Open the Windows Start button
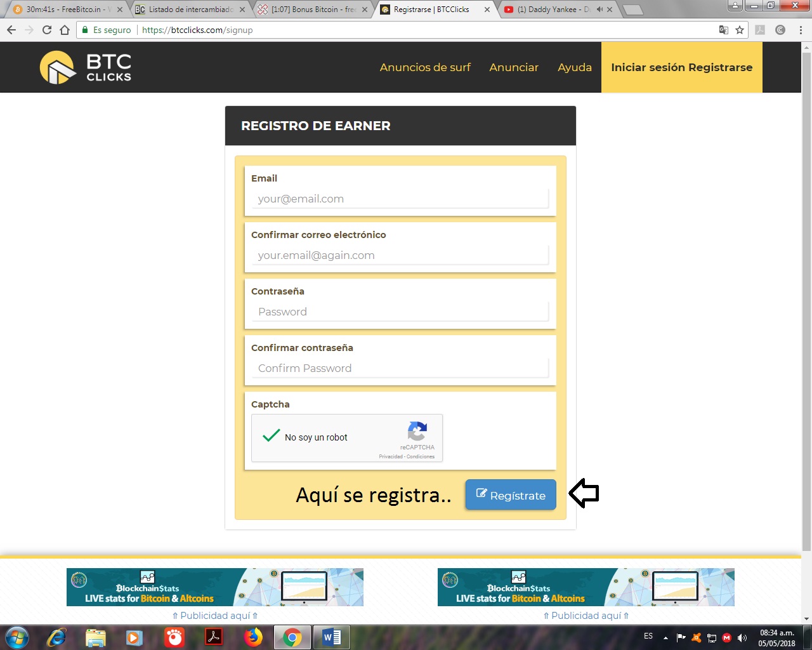The width and height of the screenshot is (812, 650). (16, 637)
